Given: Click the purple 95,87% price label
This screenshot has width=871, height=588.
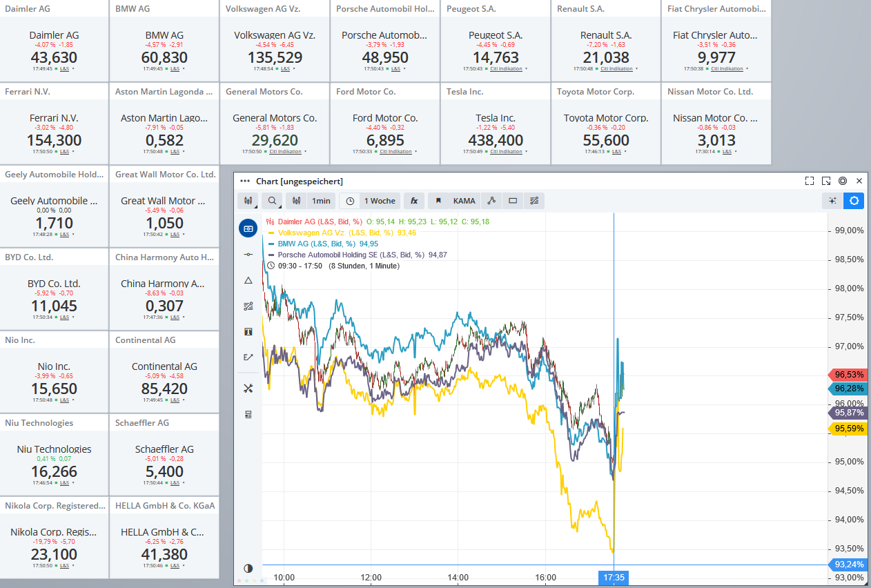Looking at the screenshot, I should pos(848,413).
